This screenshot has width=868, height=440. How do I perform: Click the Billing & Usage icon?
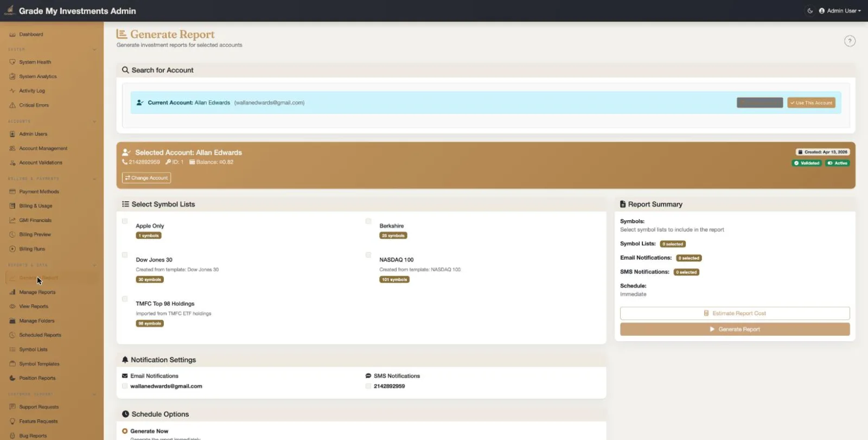click(x=12, y=206)
